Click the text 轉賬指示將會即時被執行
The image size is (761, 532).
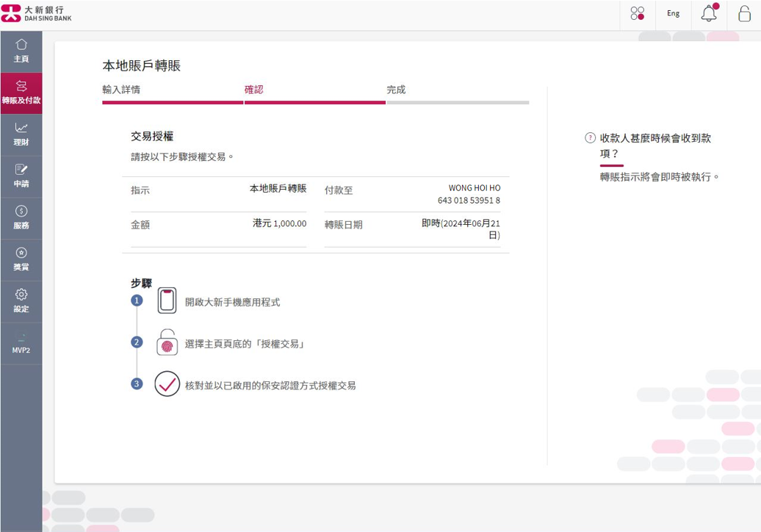point(660,177)
